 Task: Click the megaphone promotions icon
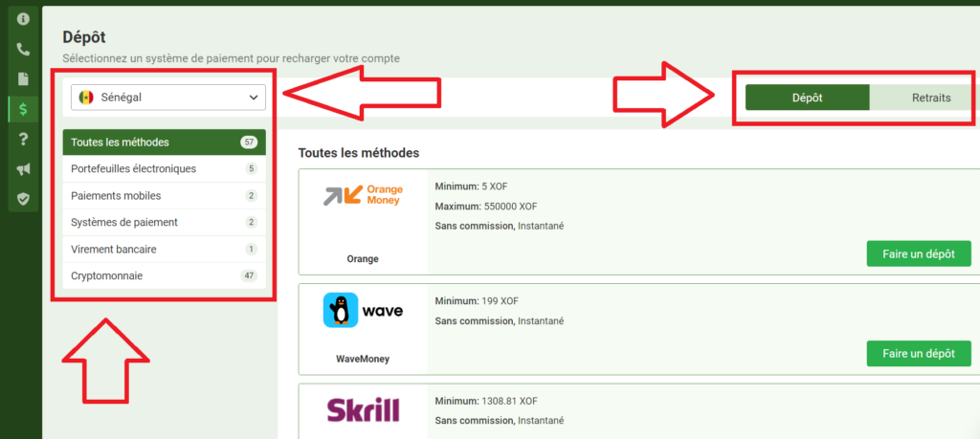coord(23,169)
